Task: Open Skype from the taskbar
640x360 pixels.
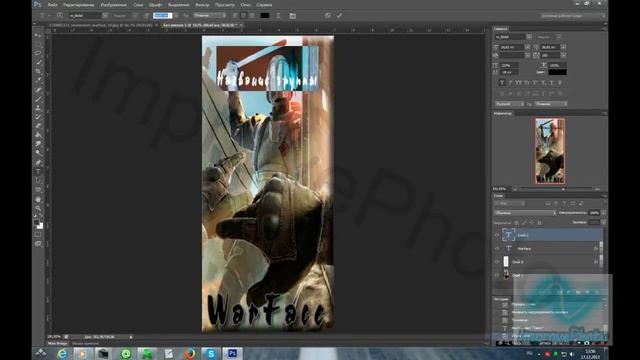Action: coord(211,353)
